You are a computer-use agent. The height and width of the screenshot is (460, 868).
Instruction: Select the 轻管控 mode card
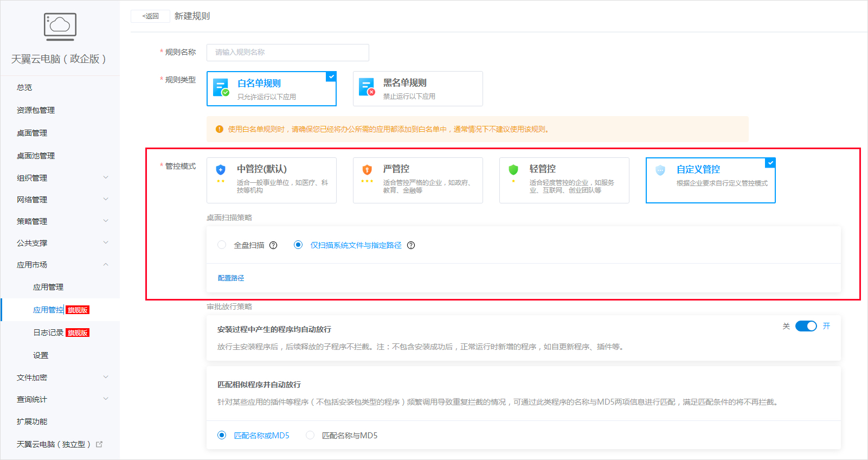click(564, 180)
